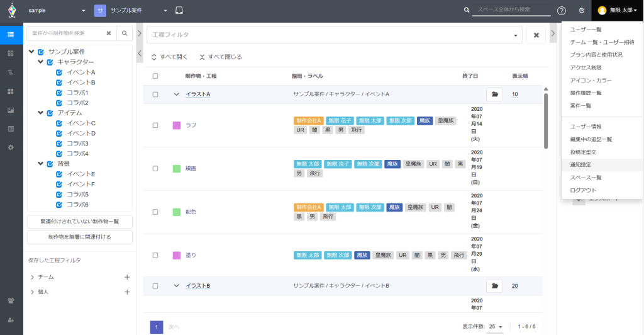Viewport: 644px width, 335px height.
Task: Click 関連付けされていない制作物一覧 button
Action: pyautogui.click(x=80, y=222)
